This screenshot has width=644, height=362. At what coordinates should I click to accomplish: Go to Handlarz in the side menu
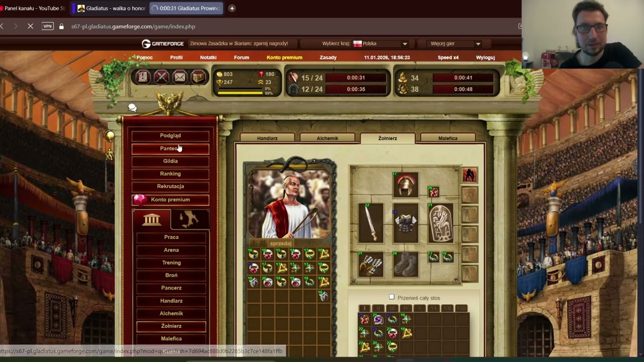tap(171, 301)
